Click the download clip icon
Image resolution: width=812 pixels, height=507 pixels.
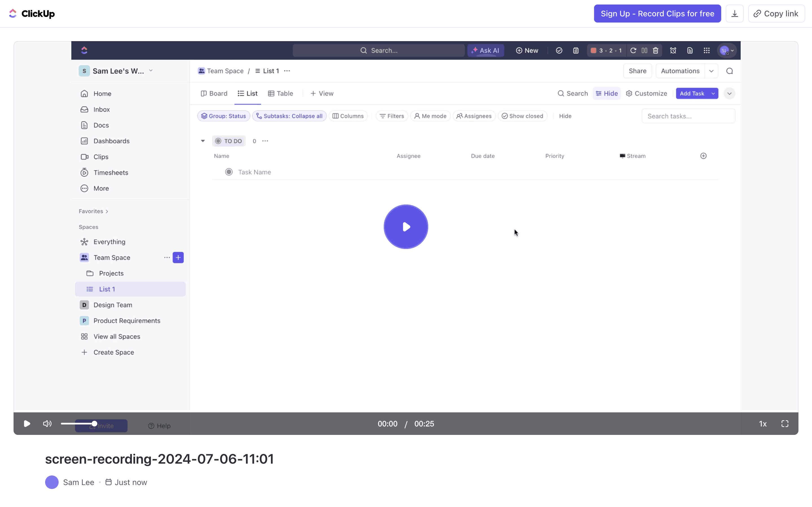pyautogui.click(x=734, y=14)
